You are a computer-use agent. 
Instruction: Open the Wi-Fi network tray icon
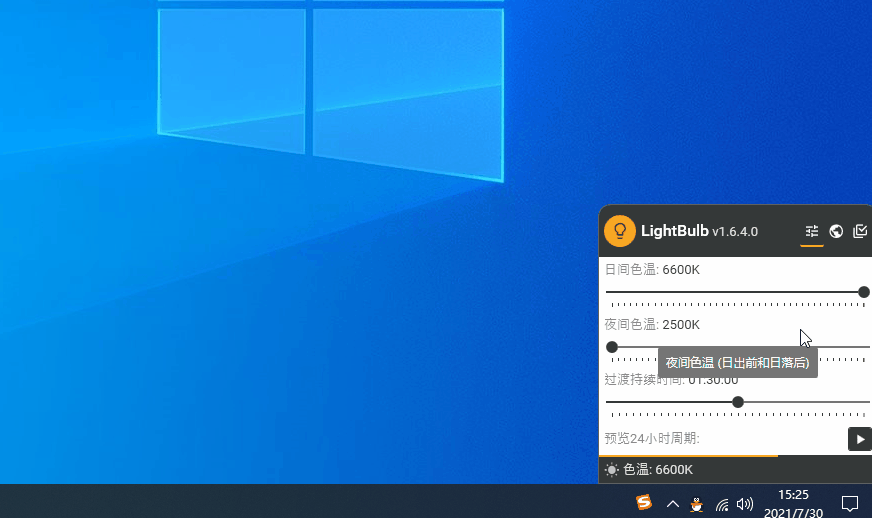(721, 504)
